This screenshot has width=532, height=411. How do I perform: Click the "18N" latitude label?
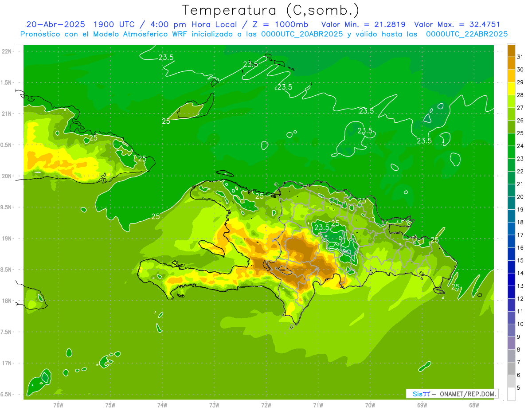click(7, 301)
